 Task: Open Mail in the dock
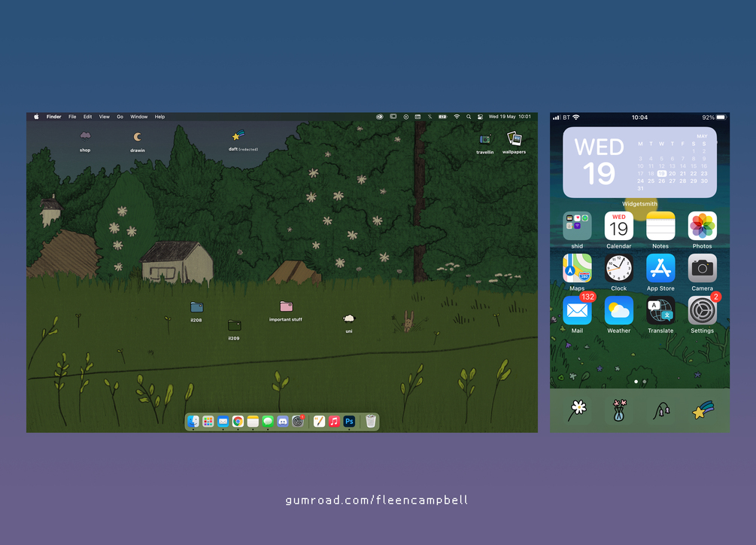[x=223, y=421]
